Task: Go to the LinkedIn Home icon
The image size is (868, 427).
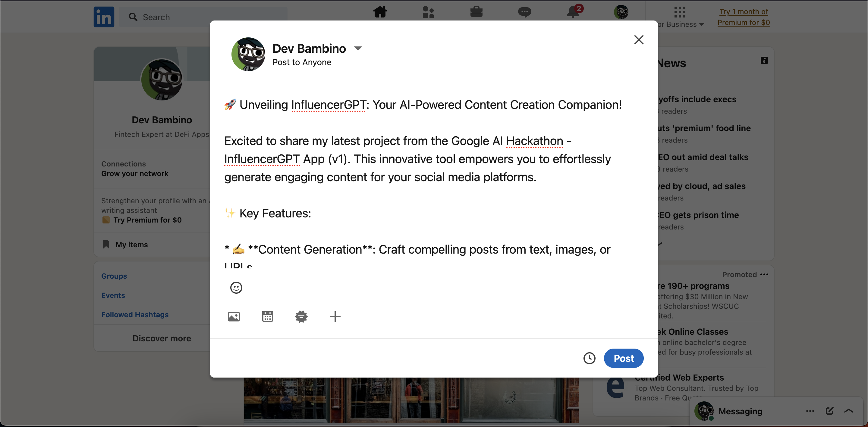Action: (x=380, y=12)
